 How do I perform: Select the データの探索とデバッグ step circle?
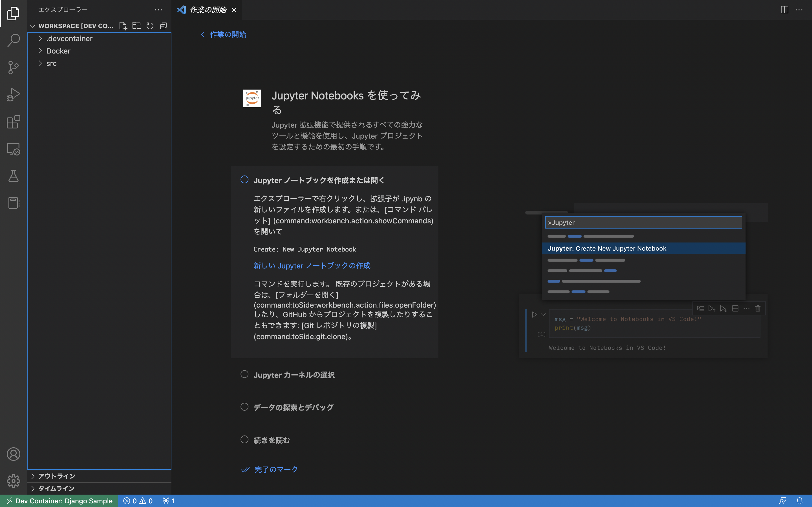tap(244, 406)
